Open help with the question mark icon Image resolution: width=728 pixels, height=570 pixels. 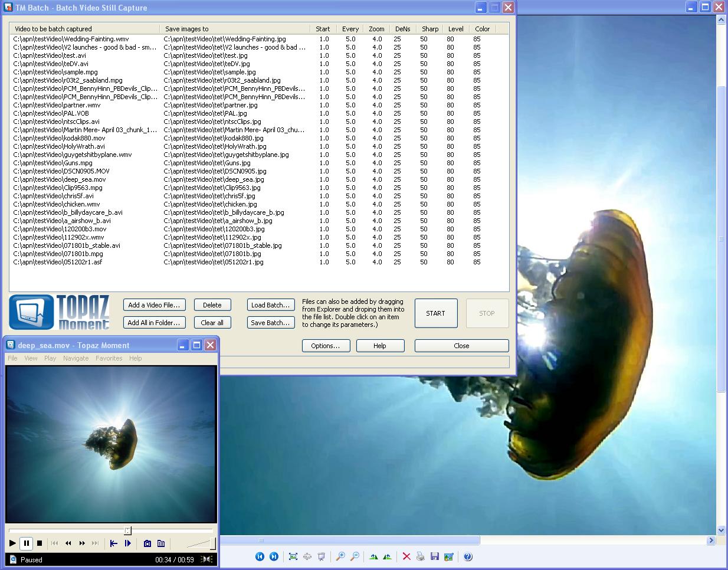pyautogui.click(x=468, y=556)
